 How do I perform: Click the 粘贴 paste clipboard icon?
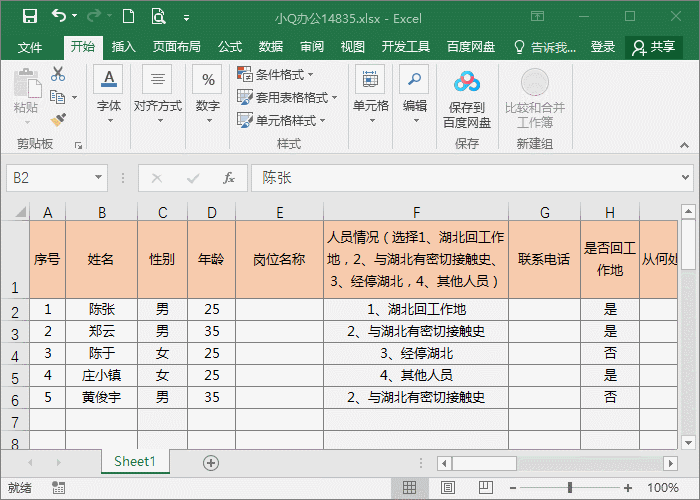tap(26, 83)
